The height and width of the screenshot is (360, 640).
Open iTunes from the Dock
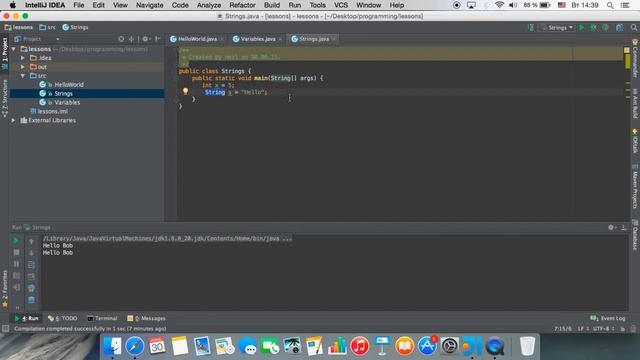click(360, 347)
